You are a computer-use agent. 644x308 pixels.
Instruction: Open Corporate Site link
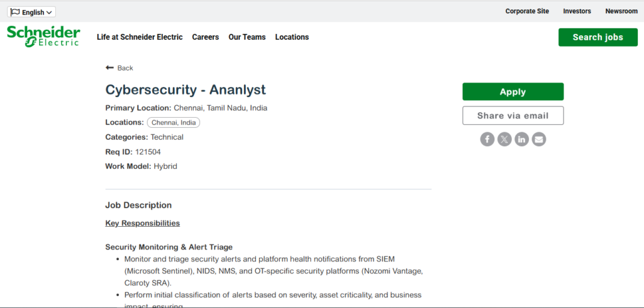point(527,11)
